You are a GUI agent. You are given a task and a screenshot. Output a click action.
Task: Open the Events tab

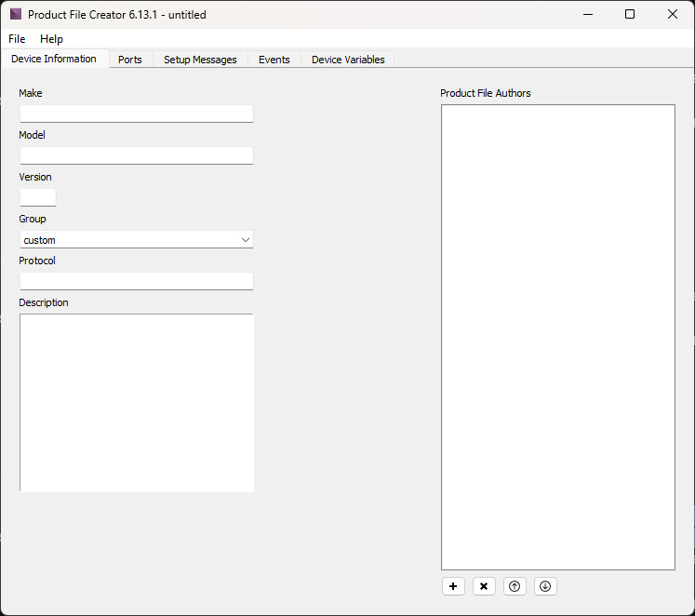274,60
